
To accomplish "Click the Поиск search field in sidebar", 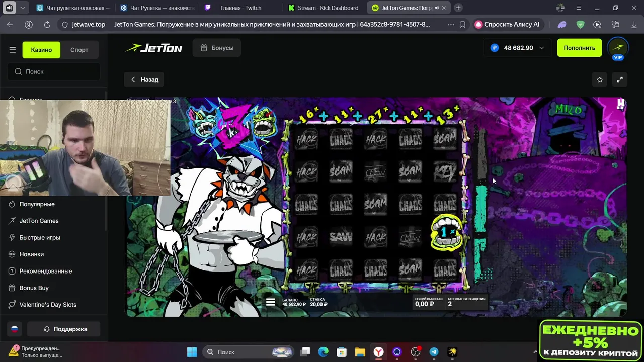I will click(53, 71).
